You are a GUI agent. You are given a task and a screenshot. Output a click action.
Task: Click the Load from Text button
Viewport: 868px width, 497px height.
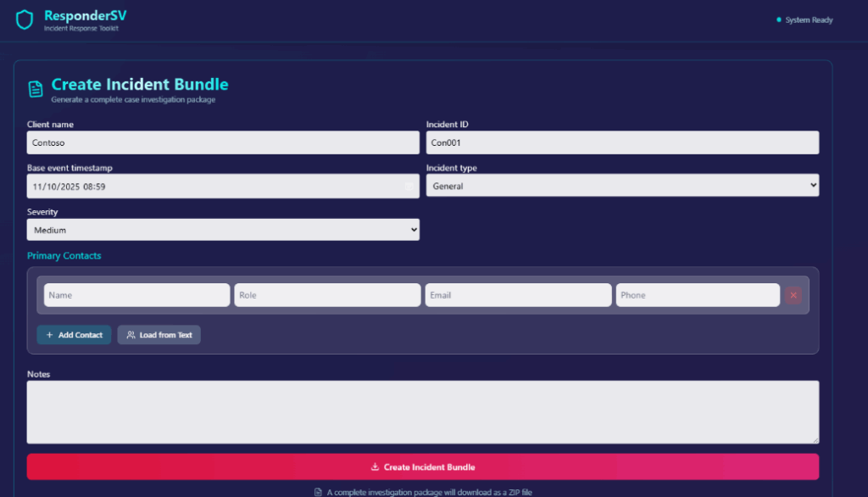pyautogui.click(x=159, y=335)
